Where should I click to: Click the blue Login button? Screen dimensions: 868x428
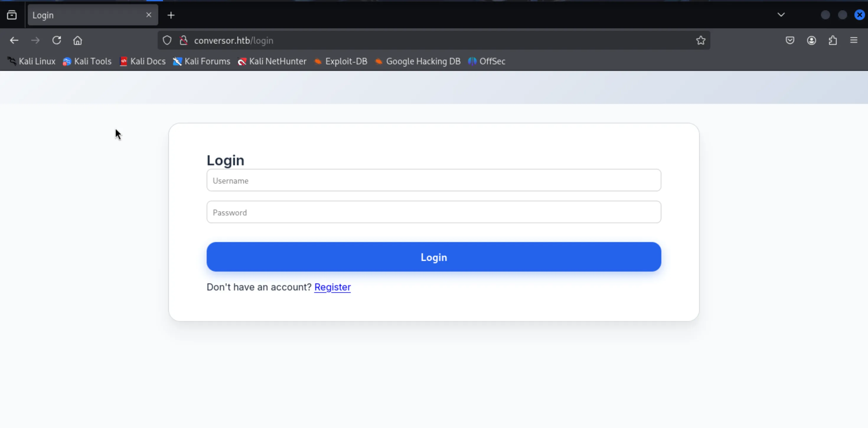pos(434,257)
